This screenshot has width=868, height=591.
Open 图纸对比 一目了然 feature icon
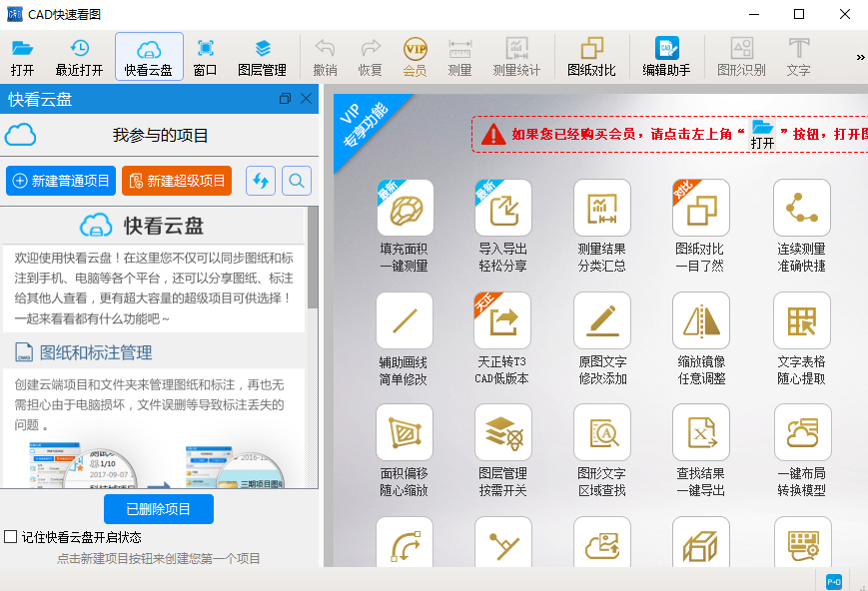pos(701,208)
